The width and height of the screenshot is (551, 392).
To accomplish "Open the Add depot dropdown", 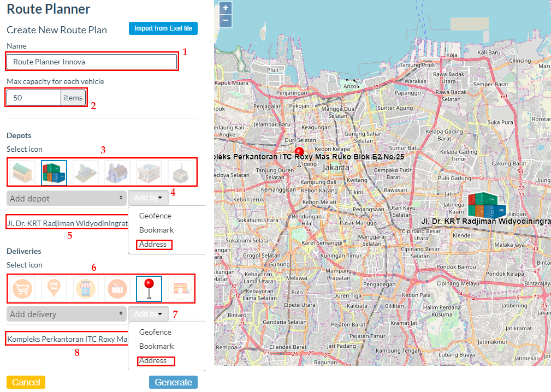I will click(66, 198).
